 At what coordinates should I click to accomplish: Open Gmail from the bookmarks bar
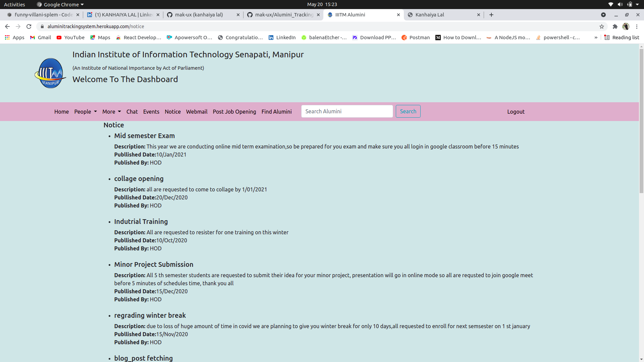[x=40, y=37]
